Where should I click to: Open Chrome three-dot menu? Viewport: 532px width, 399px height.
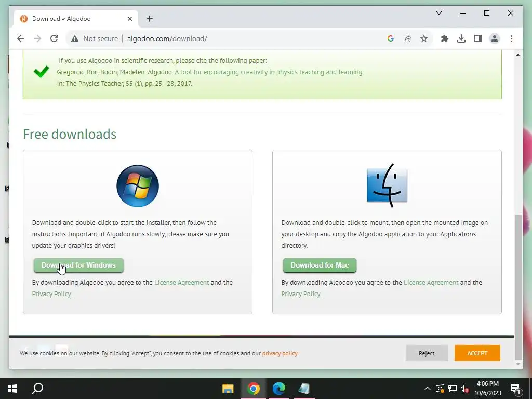(511, 38)
